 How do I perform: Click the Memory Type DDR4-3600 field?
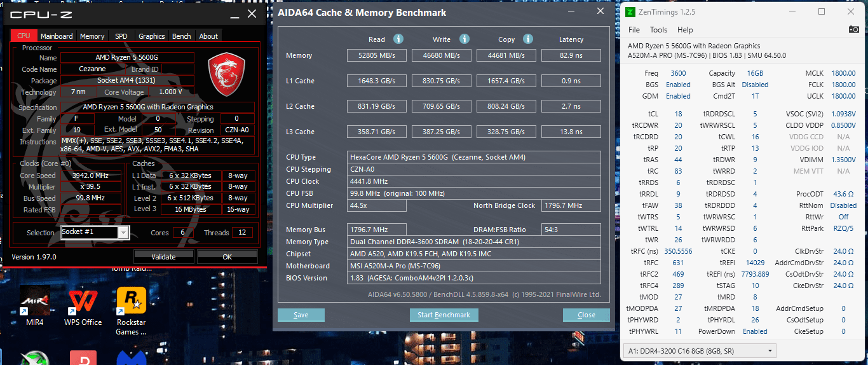(474, 242)
